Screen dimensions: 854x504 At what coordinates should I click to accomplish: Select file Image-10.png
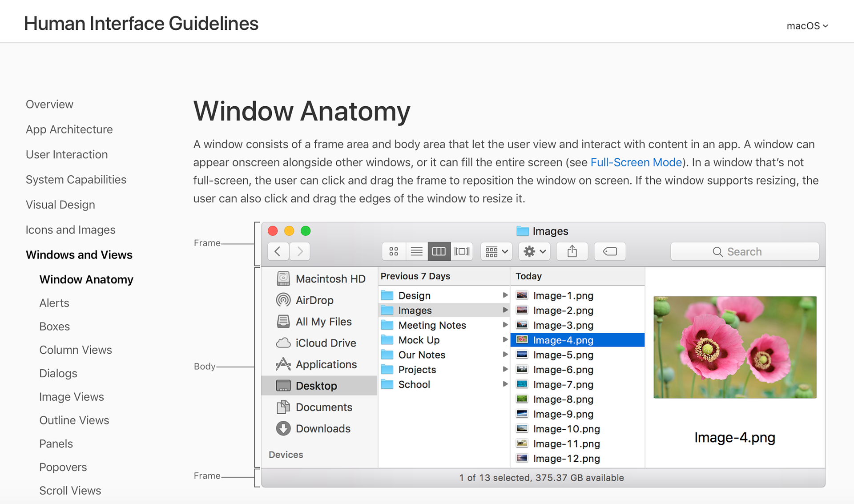(577, 429)
